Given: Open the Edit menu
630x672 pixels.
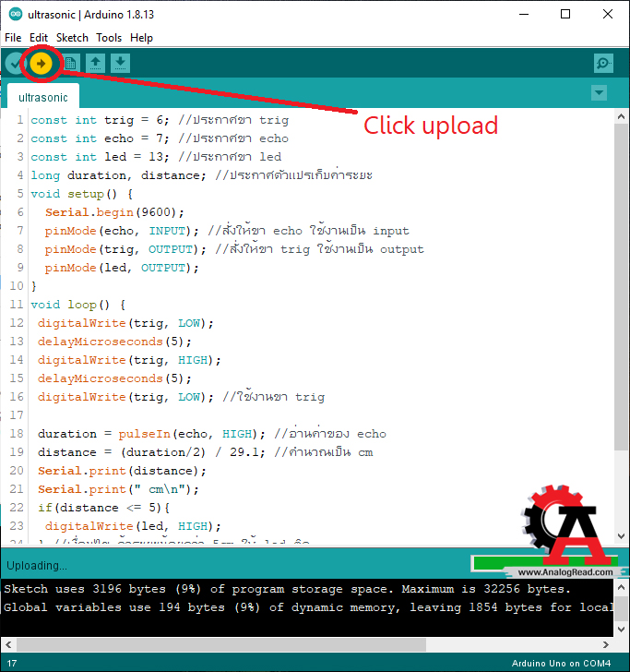Looking at the screenshot, I should point(39,38).
